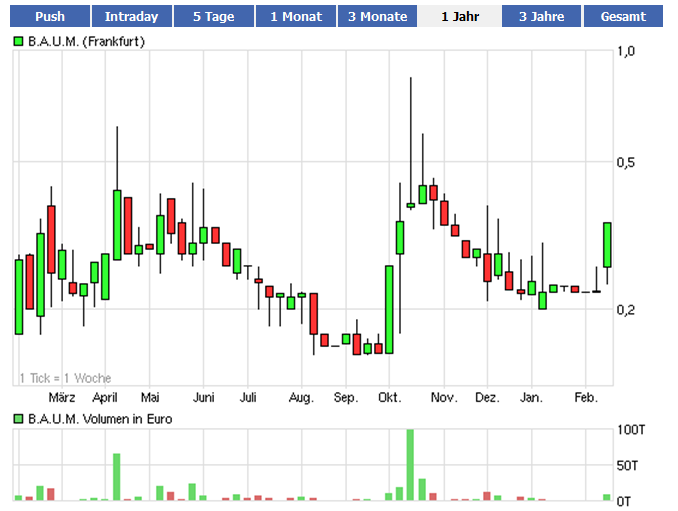The height and width of the screenshot is (511, 678).
Task: Click the April axis label
Action: (x=105, y=397)
